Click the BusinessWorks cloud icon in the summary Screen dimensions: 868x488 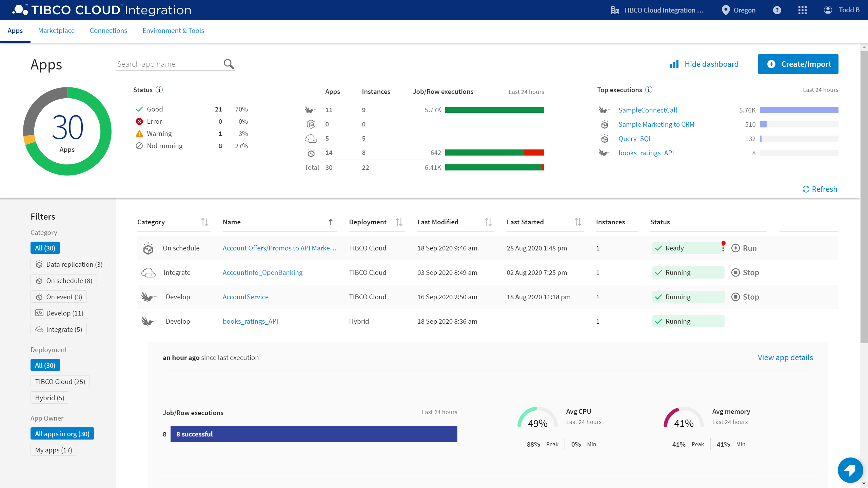311,138
